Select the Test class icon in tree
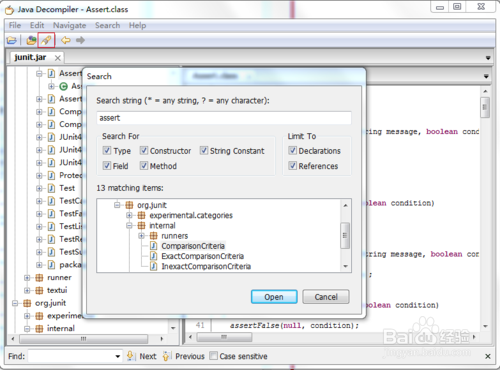 [x=51, y=188]
